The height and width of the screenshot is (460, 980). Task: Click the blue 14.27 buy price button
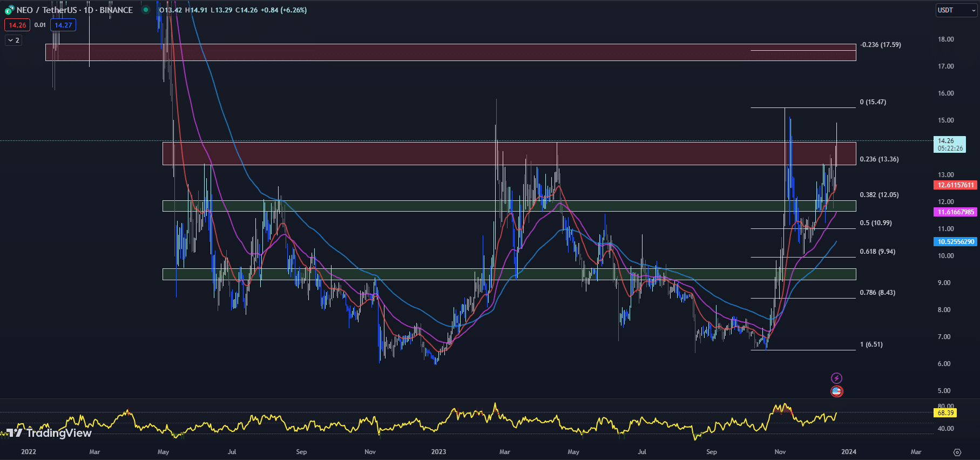click(63, 25)
